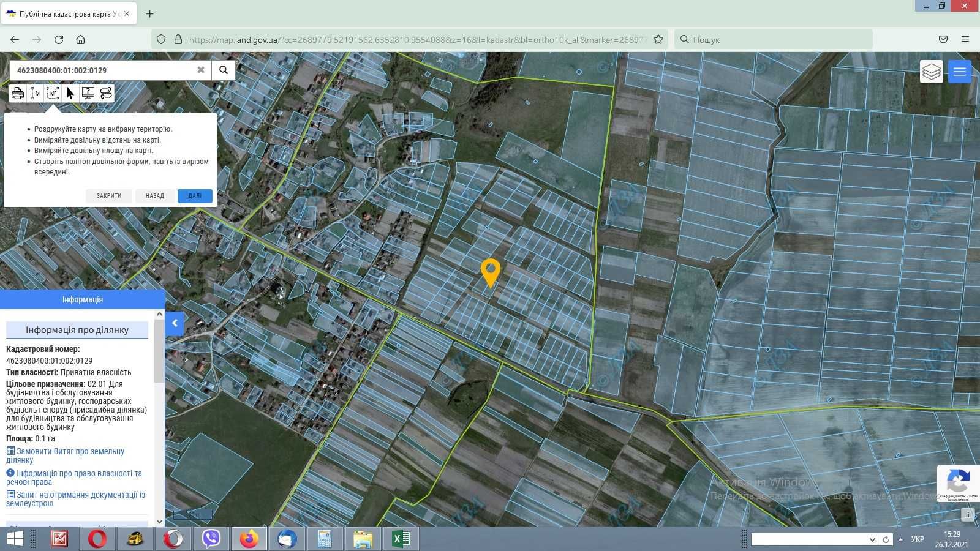
Task: Open the Pocket save button
Action: pos(943,39)
